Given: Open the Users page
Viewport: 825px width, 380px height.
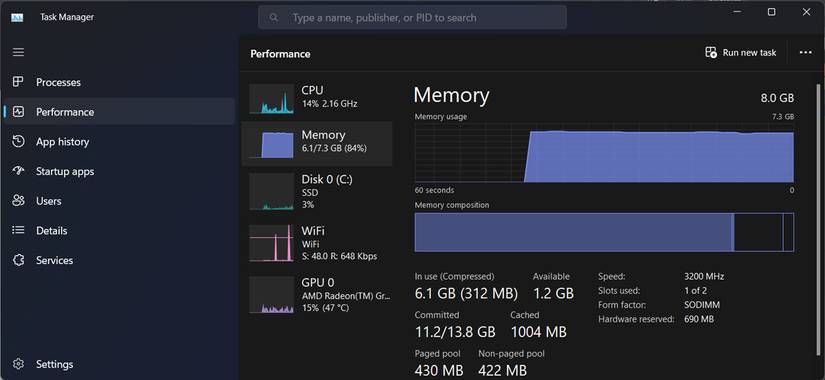Looking at the screenshot, I should 119,201.
